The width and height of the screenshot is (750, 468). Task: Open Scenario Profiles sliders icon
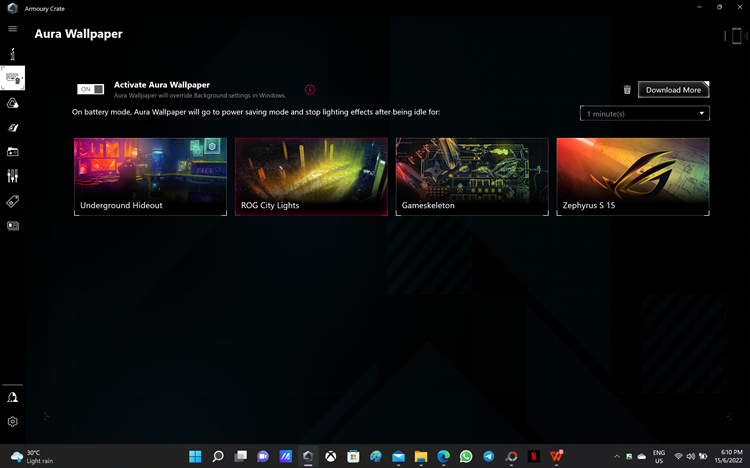click(12, 176)
